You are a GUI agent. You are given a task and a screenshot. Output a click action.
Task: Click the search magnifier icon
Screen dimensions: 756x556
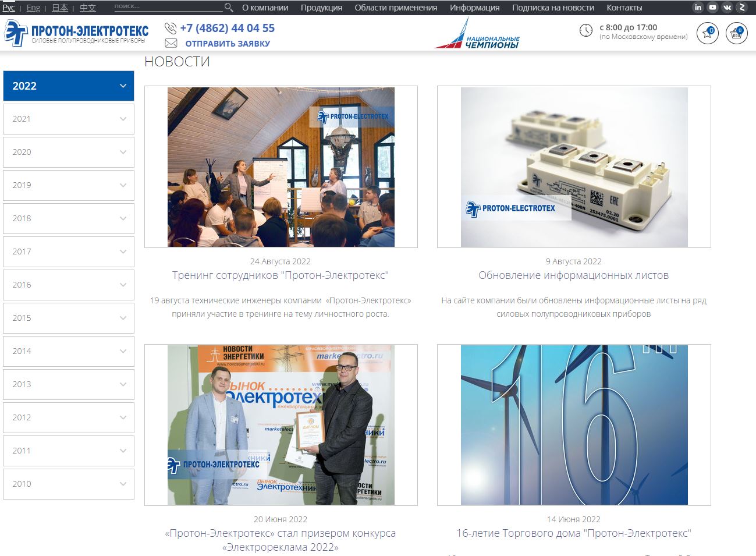point(229,8)
